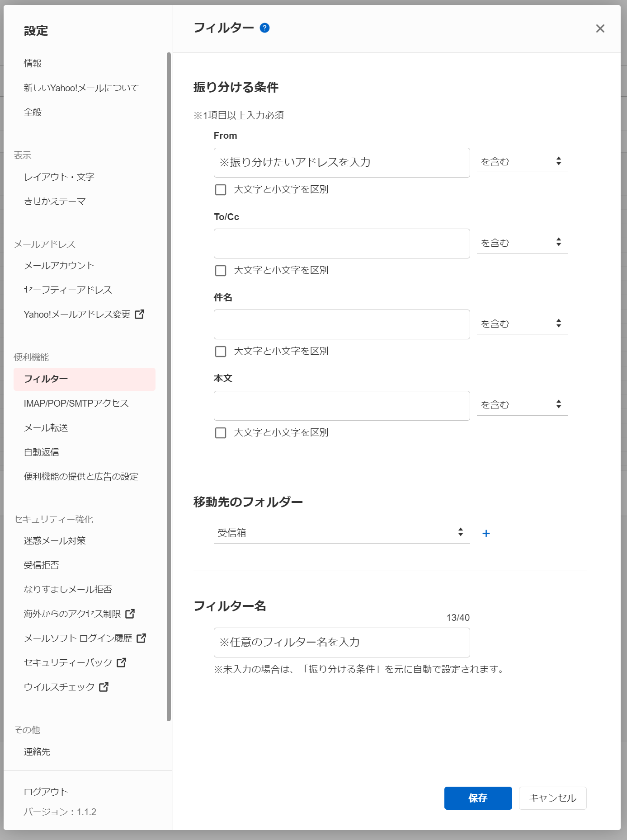
Task: Toggle the case-sensitive checkbox under 本文
Action: pos(221,433)
